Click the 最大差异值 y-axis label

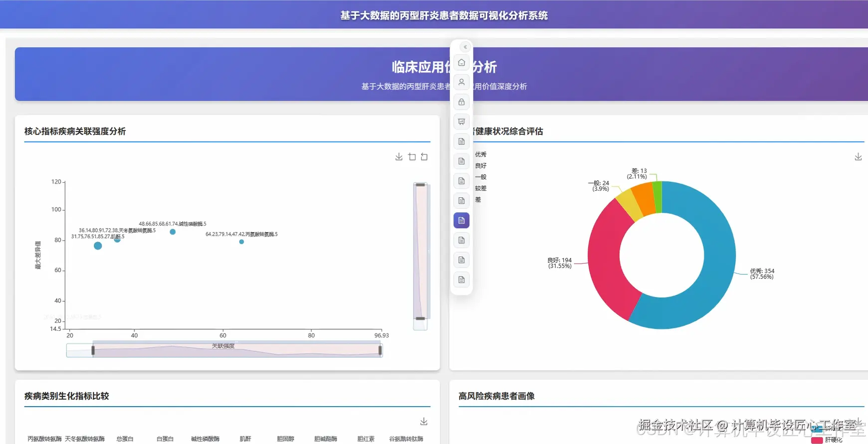pos(38,255)
